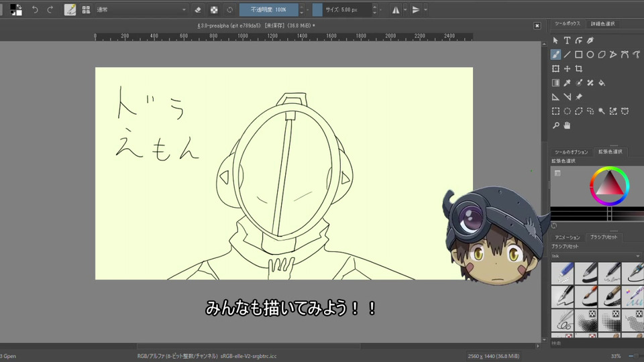Viewport: 644px width, 362px height.
Task: Select the Text tool
Action: point(568,40)
